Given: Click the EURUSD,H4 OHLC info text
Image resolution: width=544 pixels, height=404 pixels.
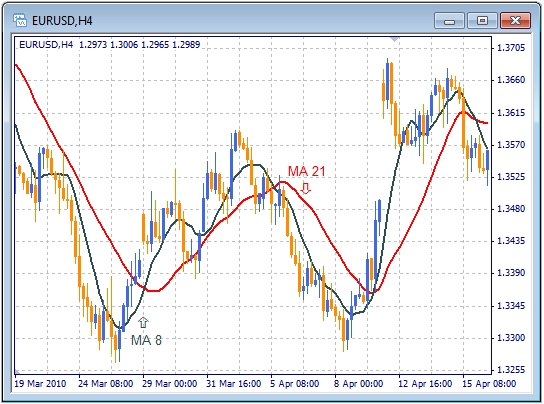Looking at the screenshot, I should point(110,45).
